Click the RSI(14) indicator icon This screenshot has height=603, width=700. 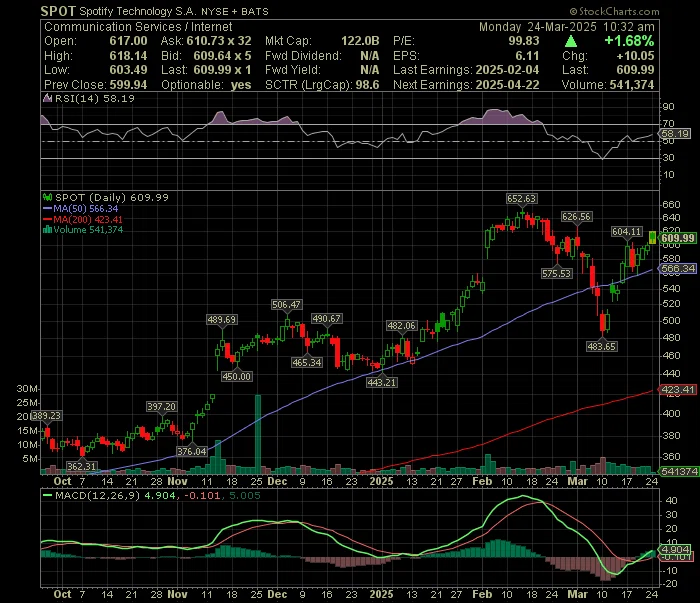click(x=47, y=98)
